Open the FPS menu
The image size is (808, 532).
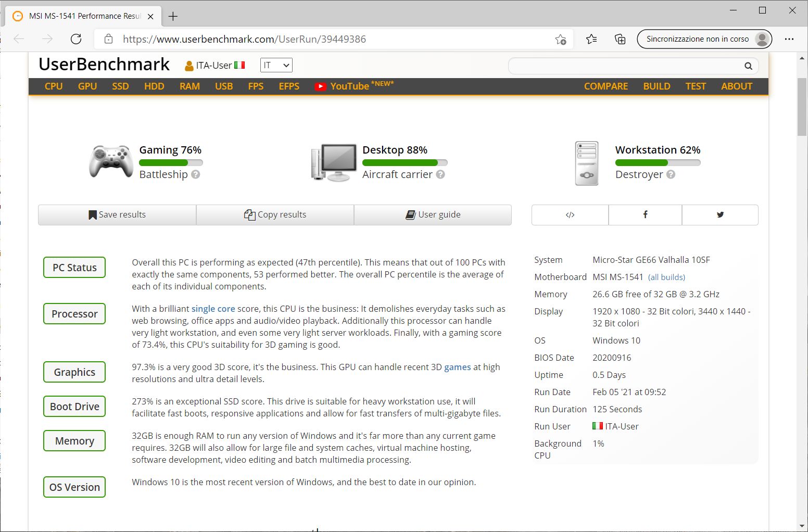coord(256,86)
